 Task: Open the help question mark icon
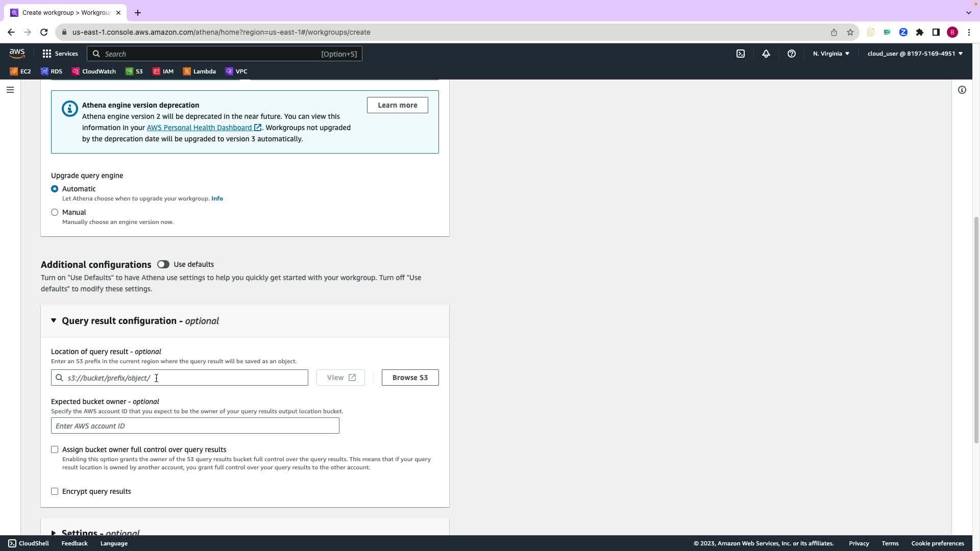pos(792,54)
